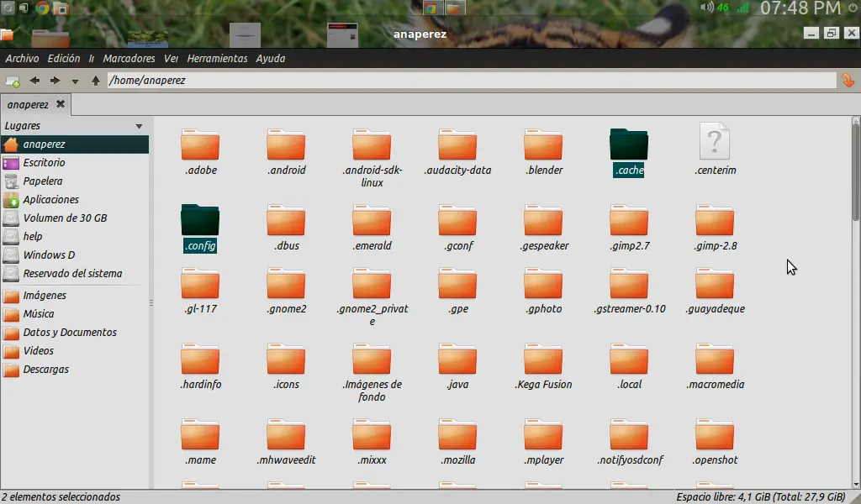Image resolution: width=861 pixels, height=504 pixels.
Task: Click the highlighted .cache folder
Action: 629,144
